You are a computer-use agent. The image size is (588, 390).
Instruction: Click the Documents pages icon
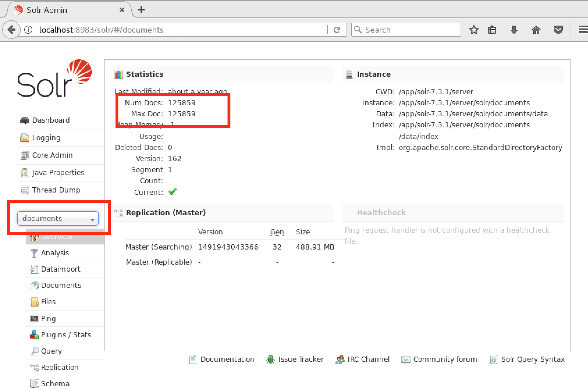pos(34,285)
